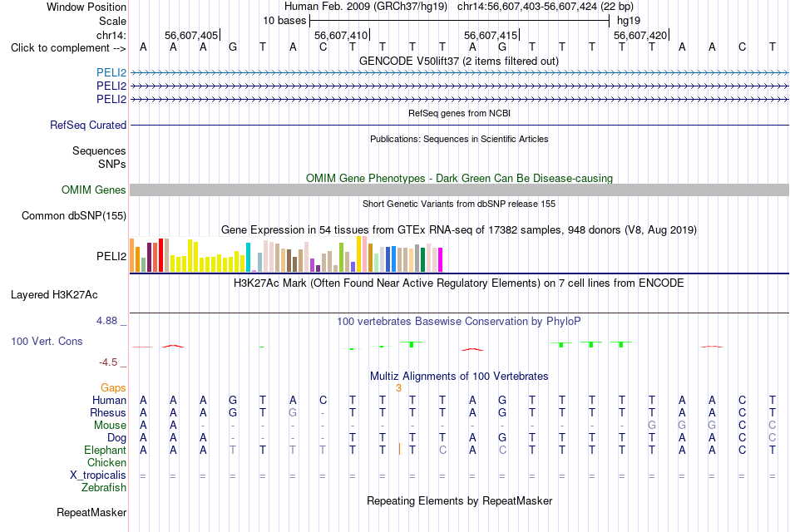Click the -4.5 conservation minimum value
The image size is (790, 532).
[108, 362]
